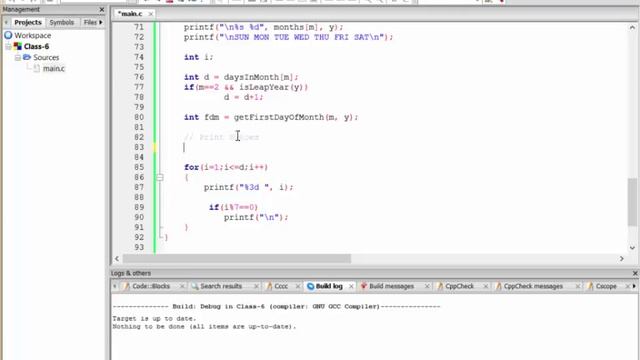Image resolution: width=640 pixels, height=360 pixels.
Task: Click the Build: Debug in Class-6 header line
Action: (276, 306)
